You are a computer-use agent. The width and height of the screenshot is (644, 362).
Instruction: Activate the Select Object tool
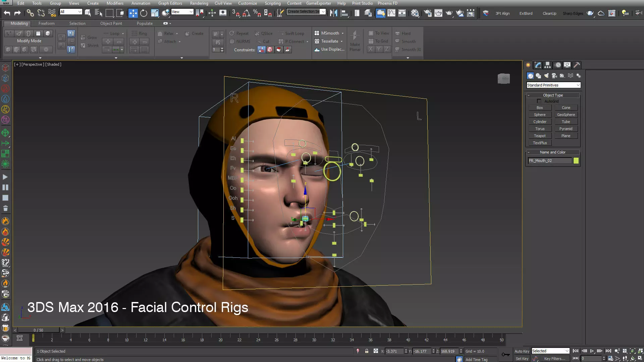(x=88, y=13)
